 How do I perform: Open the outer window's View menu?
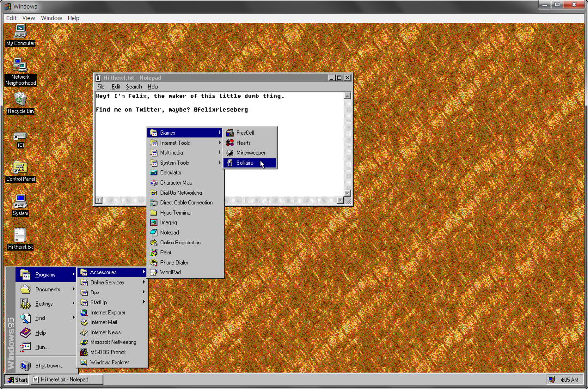(29, 18)
